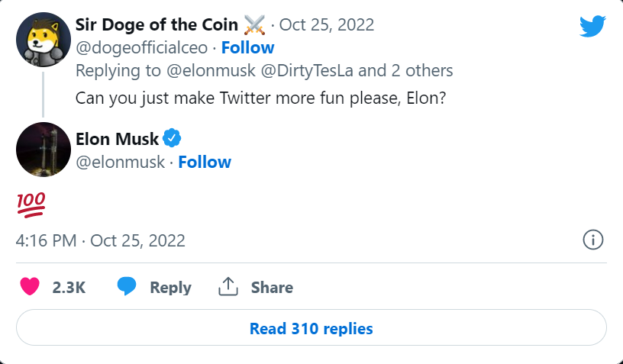This screenshot has width=623, height=364.
Task: Click the Twitter bird logo
Action: click(x=592, y=26)
